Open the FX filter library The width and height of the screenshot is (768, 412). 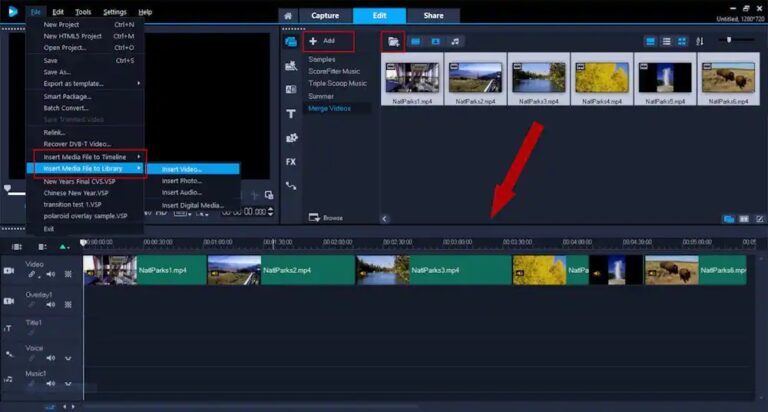coord(291,162)
